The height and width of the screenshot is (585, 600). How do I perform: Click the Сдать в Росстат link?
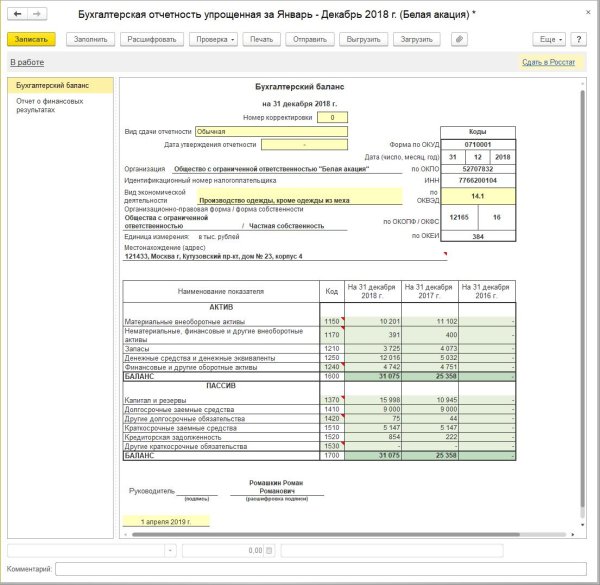click(x=548, y=62)
